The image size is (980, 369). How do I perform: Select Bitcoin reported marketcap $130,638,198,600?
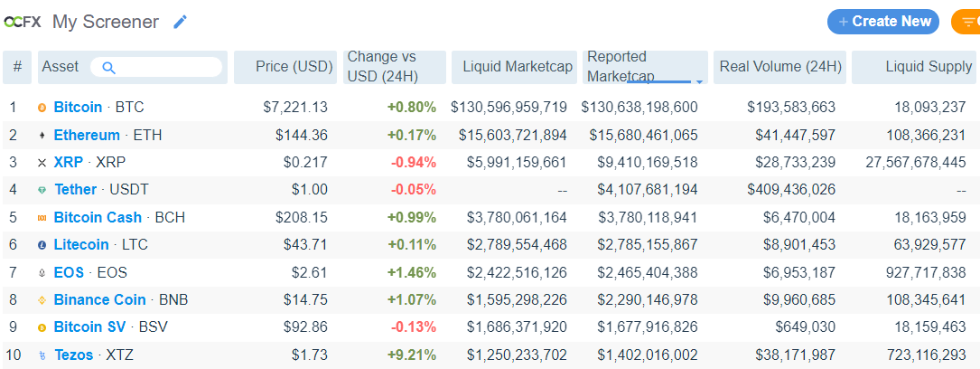(x=639, y=107)
